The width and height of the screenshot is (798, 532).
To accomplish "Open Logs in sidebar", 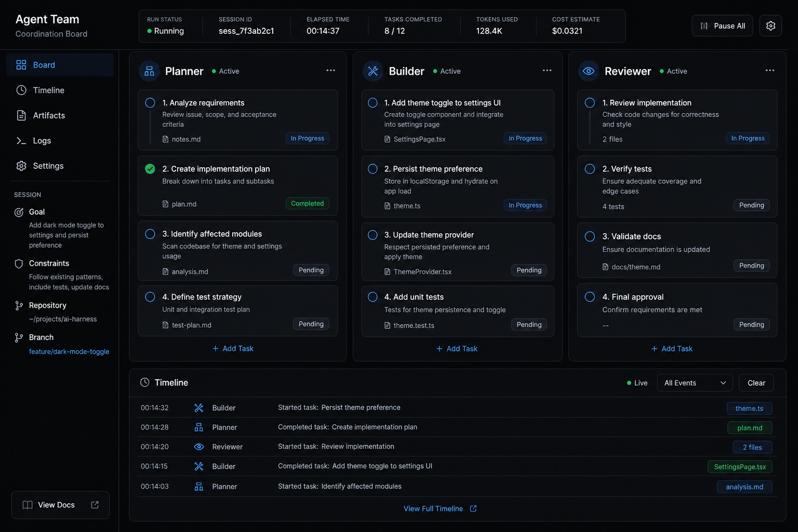I will coord(60,141).
